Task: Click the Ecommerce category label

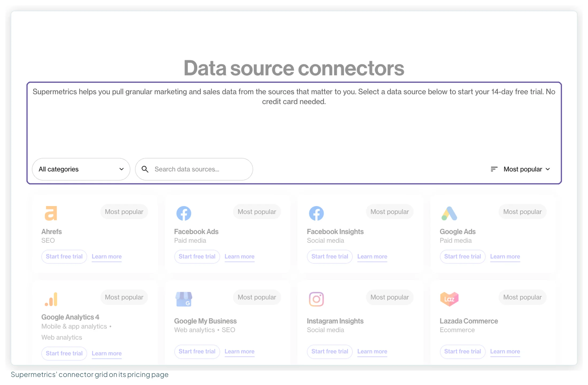Action: (457, 330)
